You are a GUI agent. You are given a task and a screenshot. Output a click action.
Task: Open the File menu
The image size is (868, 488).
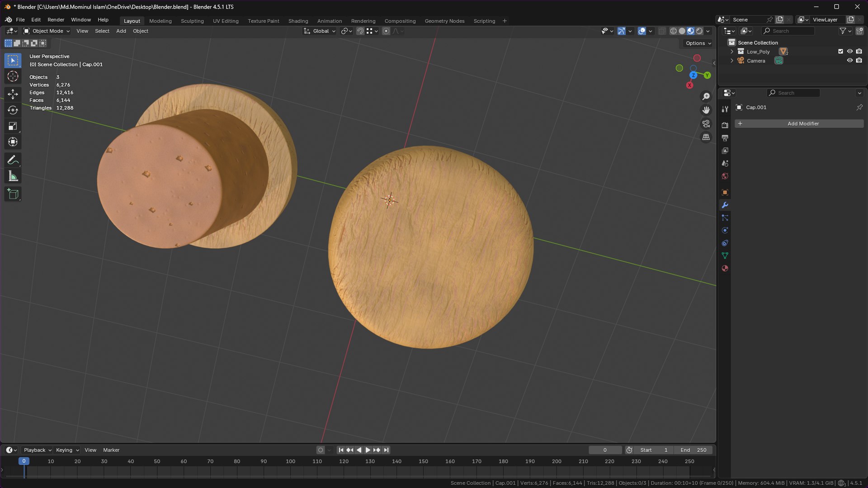point(20,19)
